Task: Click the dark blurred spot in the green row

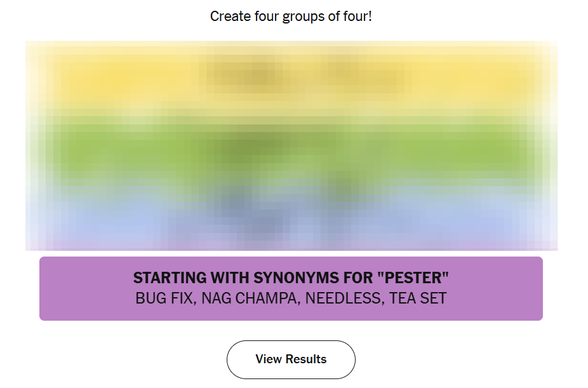Action: (251, 148)
